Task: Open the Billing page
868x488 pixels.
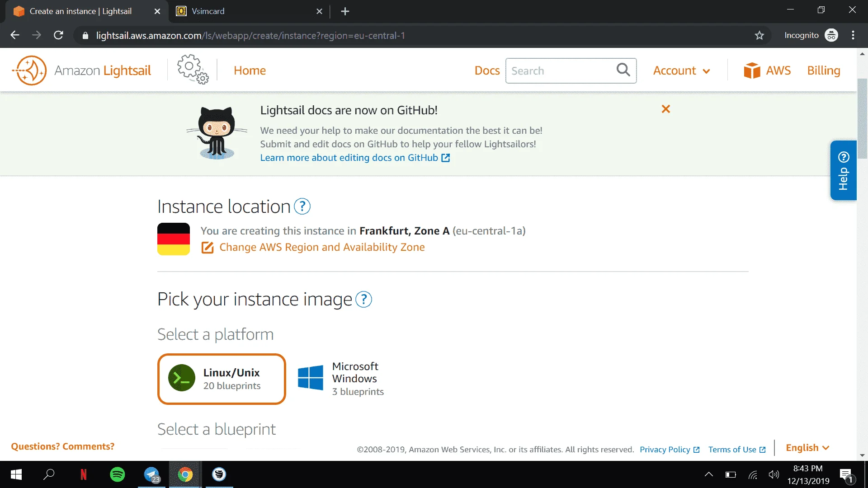Action: coord(824,70)
